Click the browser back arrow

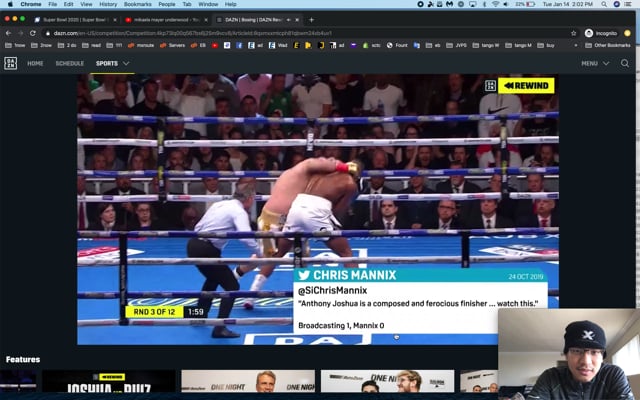click(x=8, y=33)
